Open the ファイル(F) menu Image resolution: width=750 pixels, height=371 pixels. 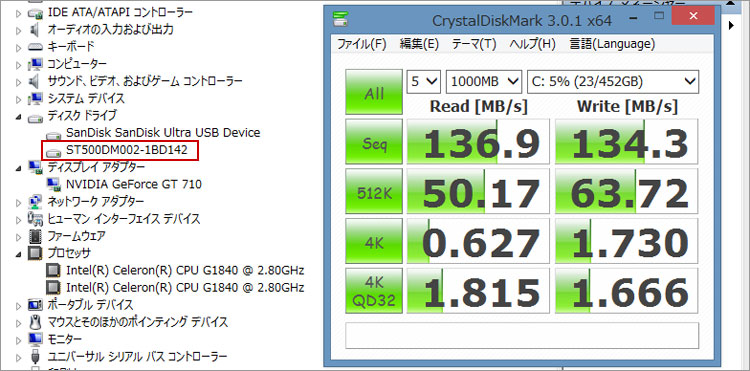362,44
